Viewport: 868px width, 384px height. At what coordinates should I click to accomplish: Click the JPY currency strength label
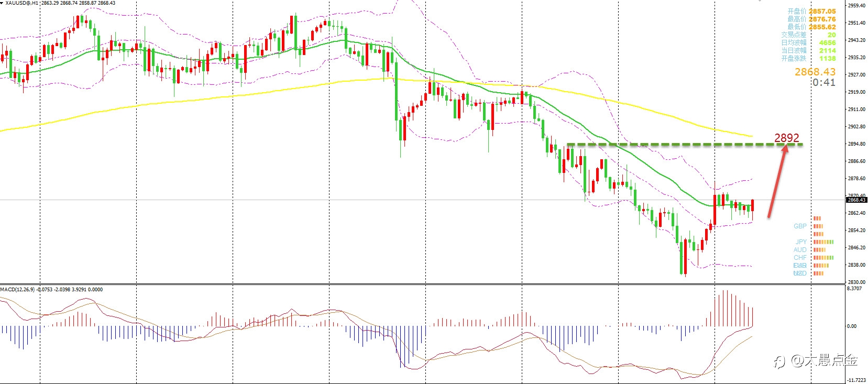801,242
